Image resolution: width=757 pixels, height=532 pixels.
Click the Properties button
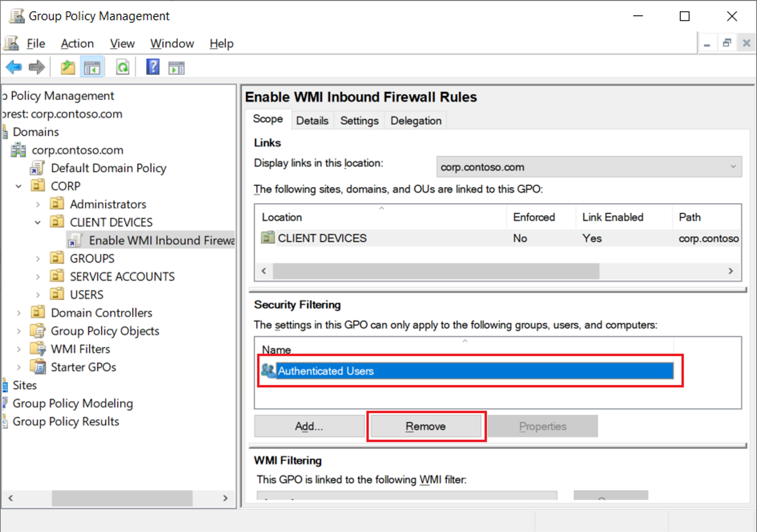click(543, 426)
